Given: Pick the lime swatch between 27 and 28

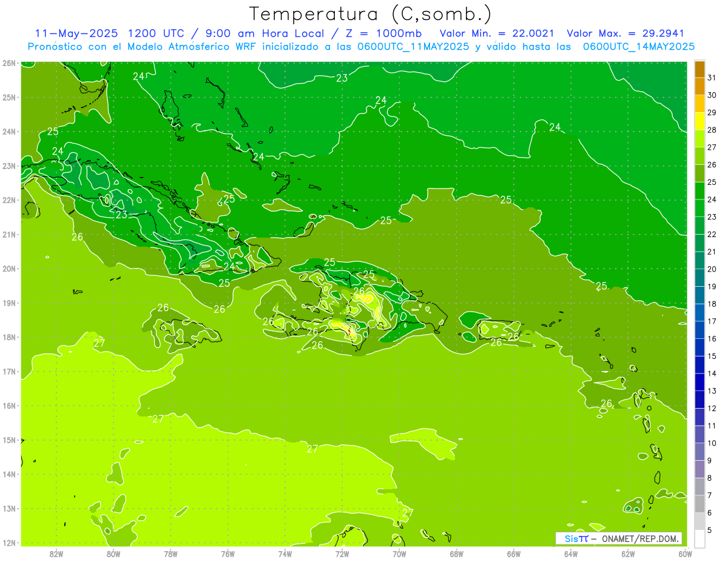Looking at the screenshot, I should click(x=699, y=138).
